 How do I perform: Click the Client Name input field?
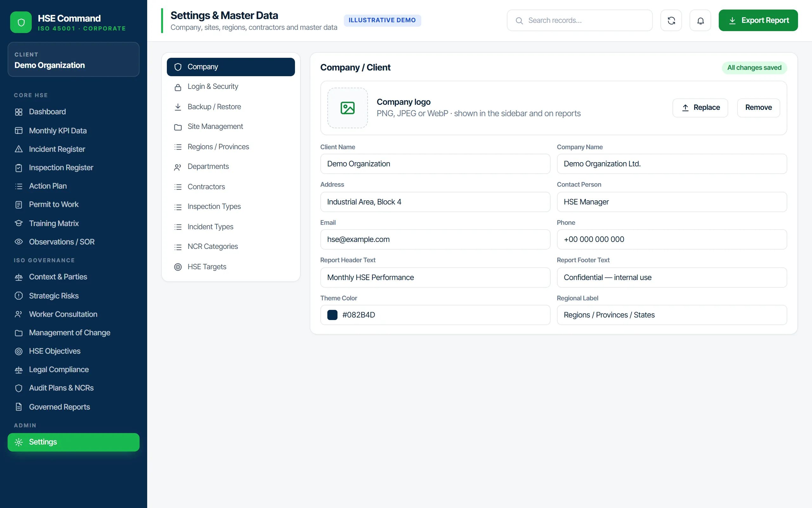point(435,164)
